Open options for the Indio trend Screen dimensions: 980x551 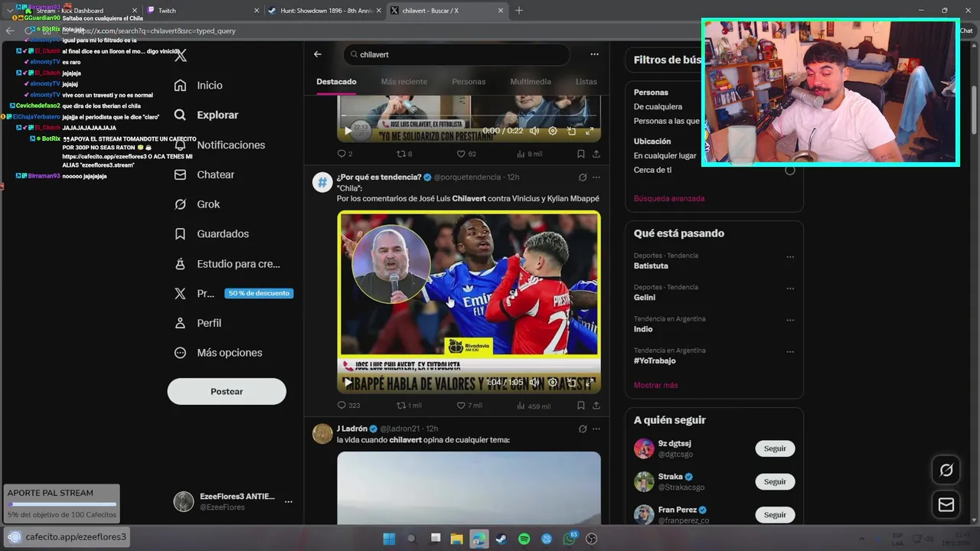[790, 320]
